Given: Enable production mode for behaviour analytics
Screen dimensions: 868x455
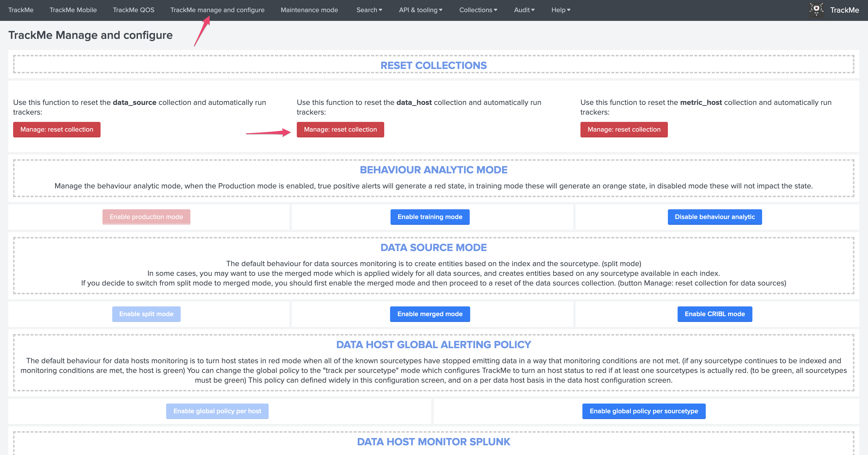Looking at the screenshot, I should (146, 217).
